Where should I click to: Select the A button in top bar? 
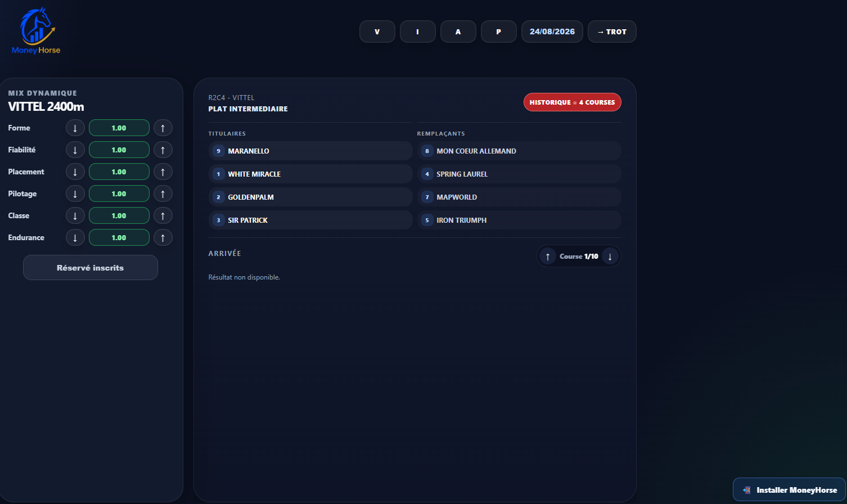pyautogui.click(x=458, y=31)
